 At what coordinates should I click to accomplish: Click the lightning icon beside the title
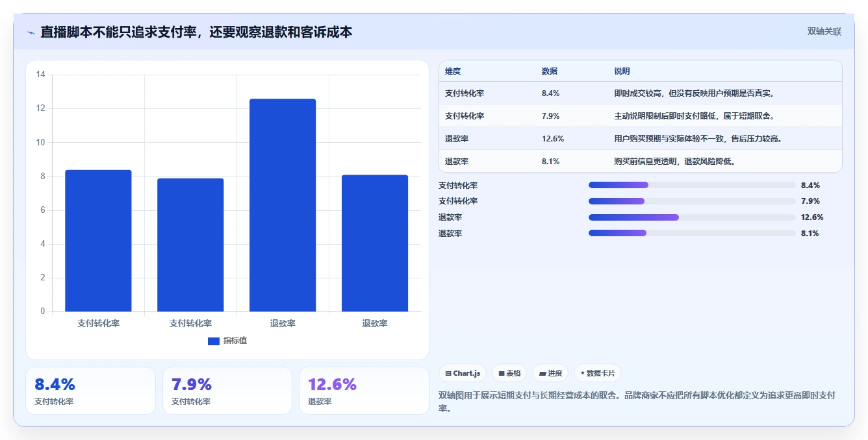pos(31,32)
